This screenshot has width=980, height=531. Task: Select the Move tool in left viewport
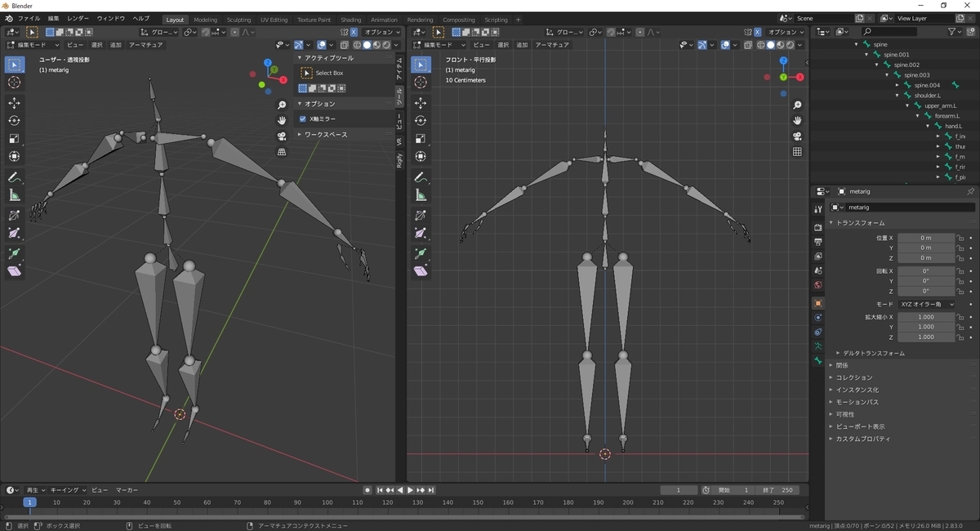(x=15, y=103)
